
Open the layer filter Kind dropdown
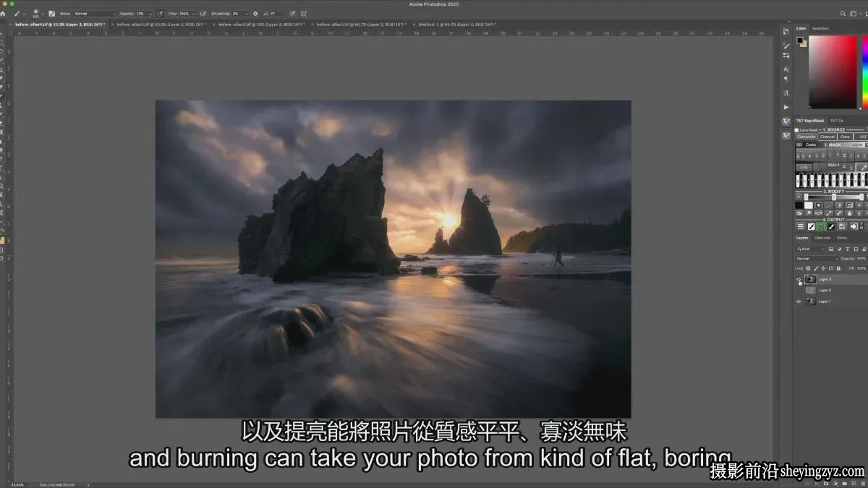point(811,249)
